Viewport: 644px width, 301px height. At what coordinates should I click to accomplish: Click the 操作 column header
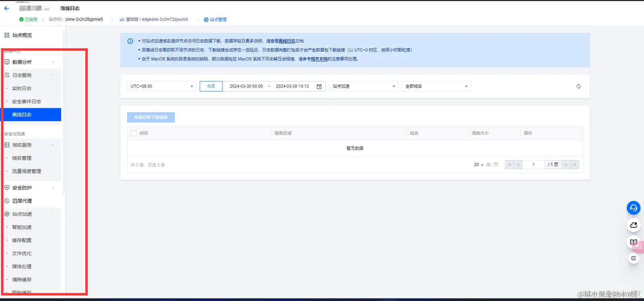pos(528,133)
